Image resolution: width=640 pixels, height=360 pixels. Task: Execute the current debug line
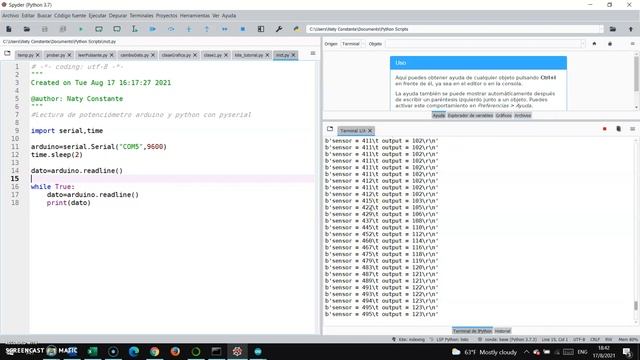coord(171,29)
